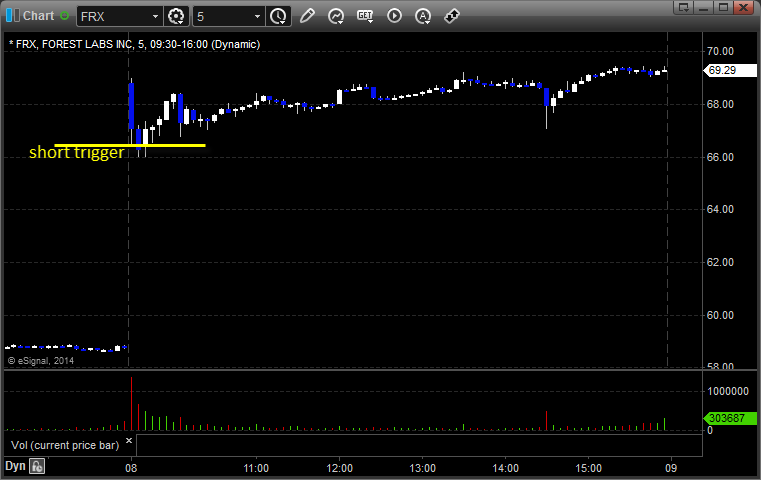Click the 08 date axis label

coord(131,468)
